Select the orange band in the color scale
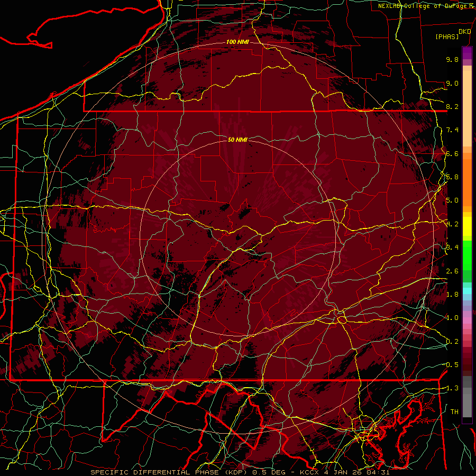Viewport: 476px width, 476px height. (x=467, y=182)
